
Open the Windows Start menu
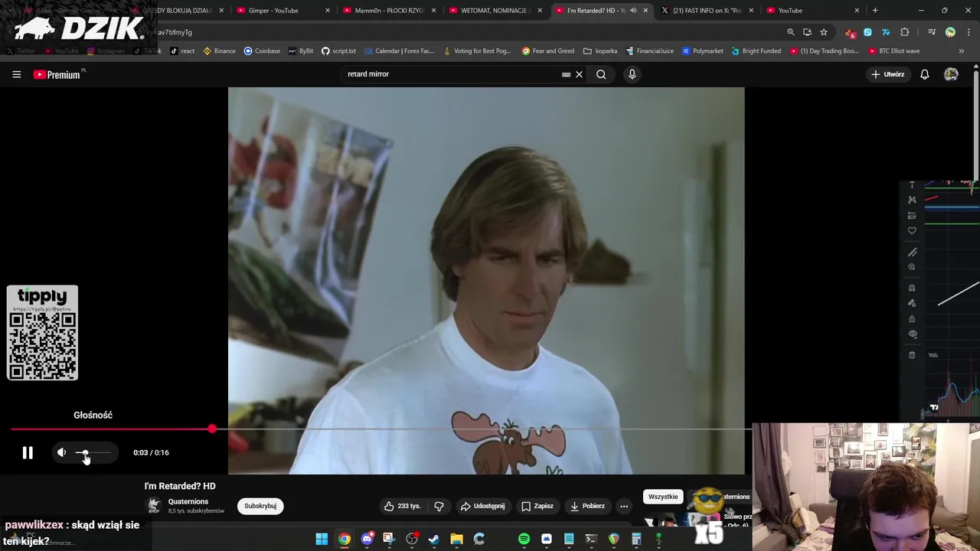(x=322, y=539)
